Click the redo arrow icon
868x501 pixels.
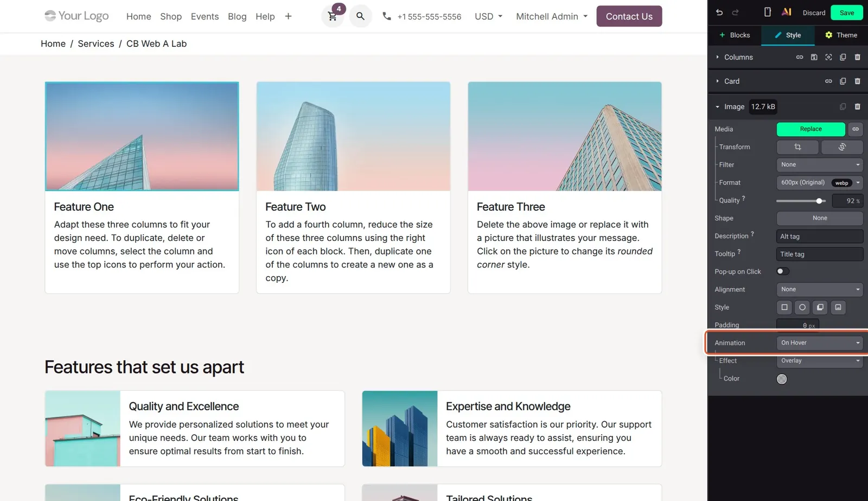pos(736,12)
